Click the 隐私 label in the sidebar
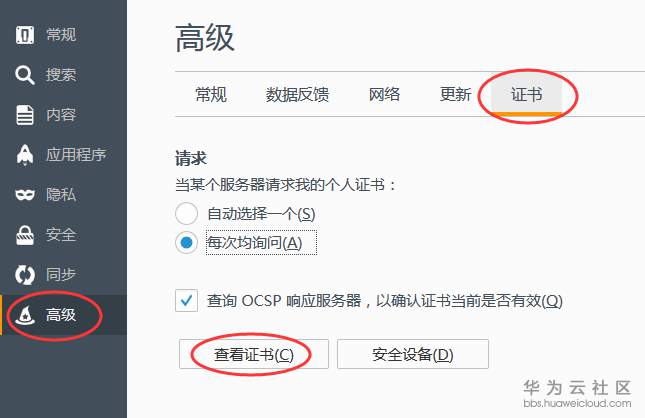 (x=61, y=194)
